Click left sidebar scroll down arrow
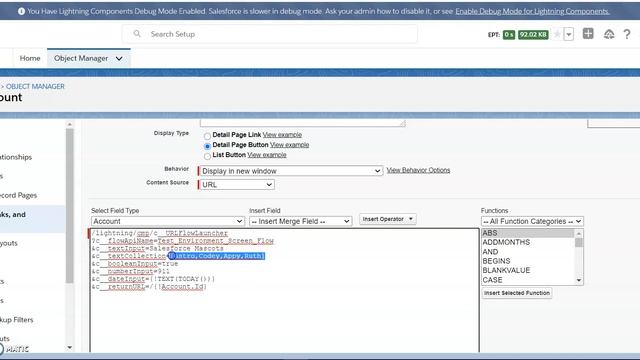This screenshot has height=360, width=640. (x=69, y=348)
